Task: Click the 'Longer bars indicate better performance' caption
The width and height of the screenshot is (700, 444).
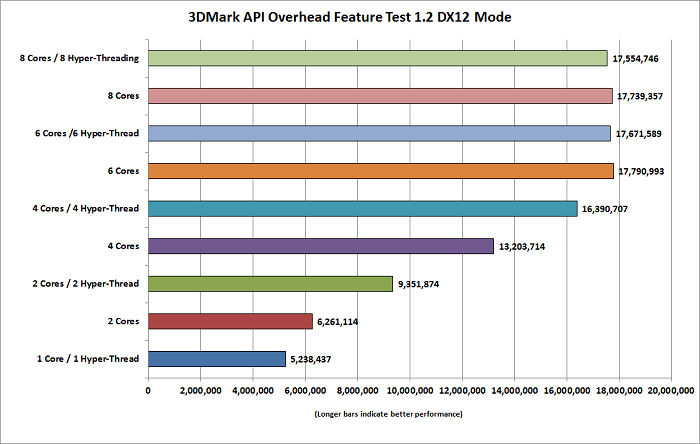Action: (388, 414)
